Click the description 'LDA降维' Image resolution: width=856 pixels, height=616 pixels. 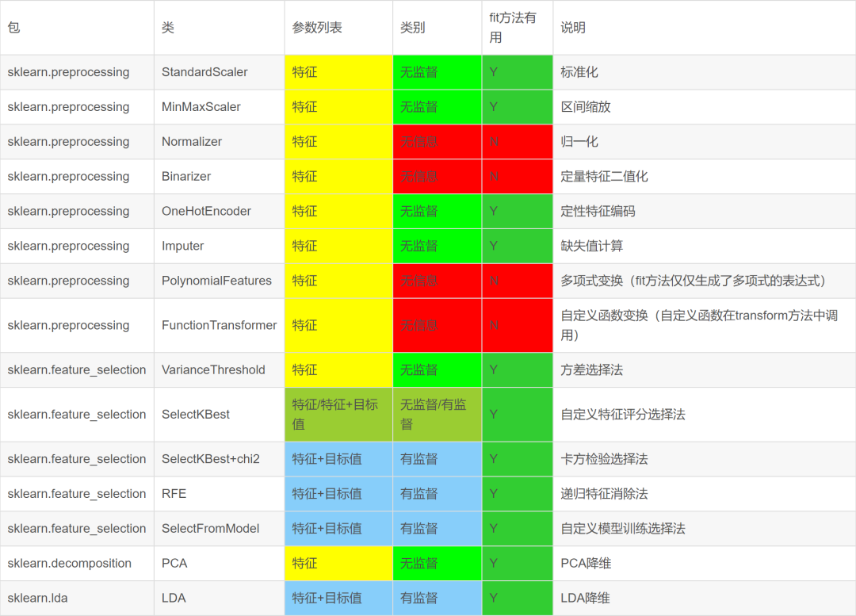click(x=705, y=598)
